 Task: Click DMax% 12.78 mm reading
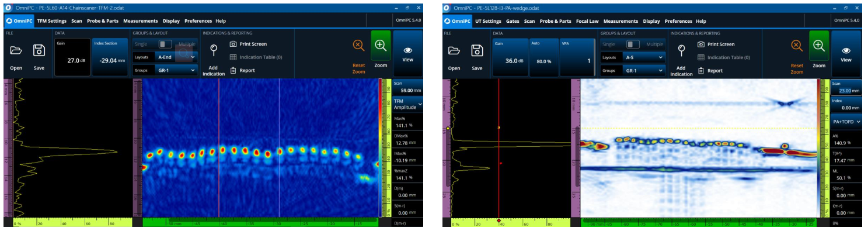click(x=407, y=139)
